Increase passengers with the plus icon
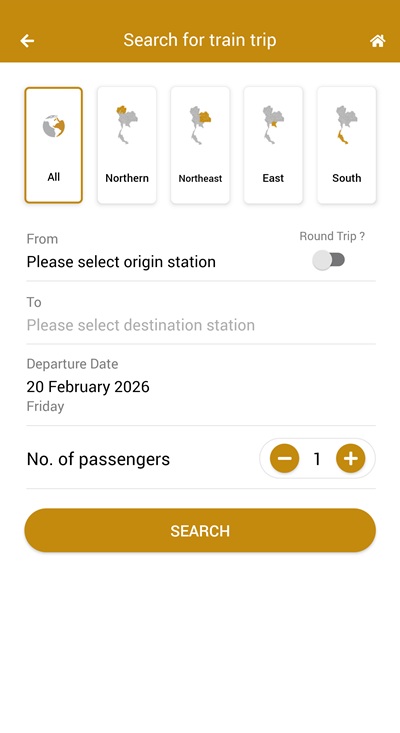400x733 pixels. click(350, 459)
